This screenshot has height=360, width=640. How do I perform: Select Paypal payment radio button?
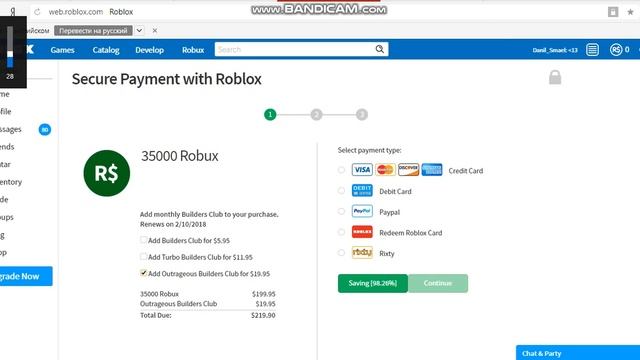click(x=341, y=211)
